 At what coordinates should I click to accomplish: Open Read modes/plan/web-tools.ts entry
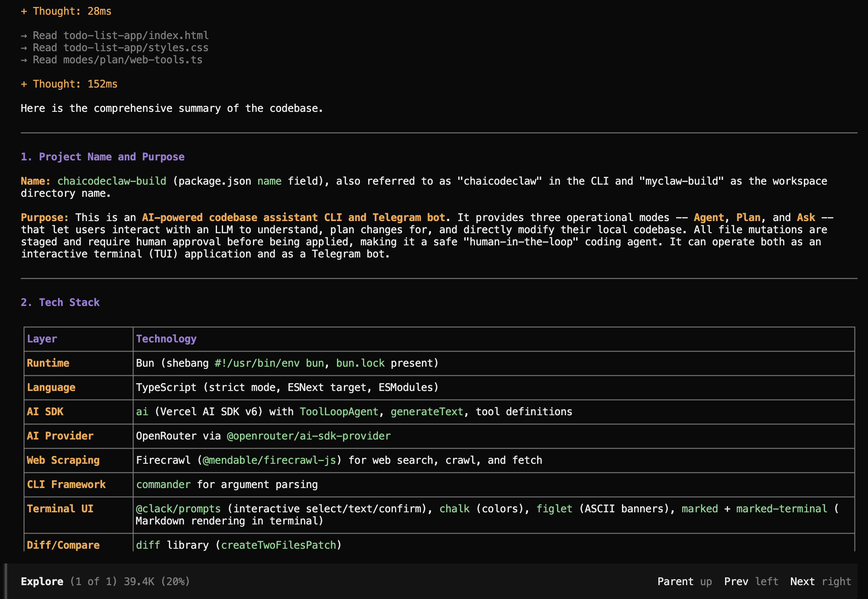pos(112,60)
